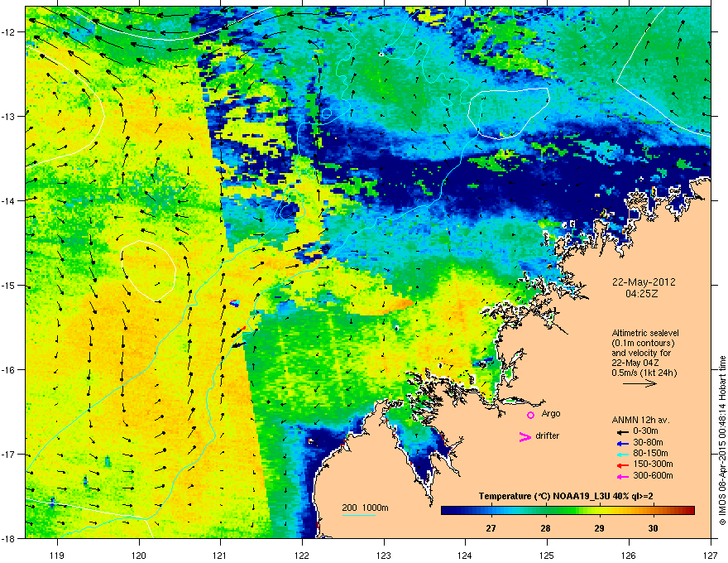Viewport: 728px width, 563px height.
Task: Click the longitude axis label 125
Action: 547,556
